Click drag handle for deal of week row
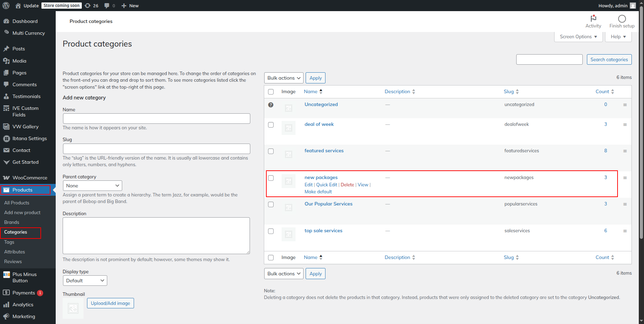The image size is (644, 324). pyautogui.click(x=625, y=124)
